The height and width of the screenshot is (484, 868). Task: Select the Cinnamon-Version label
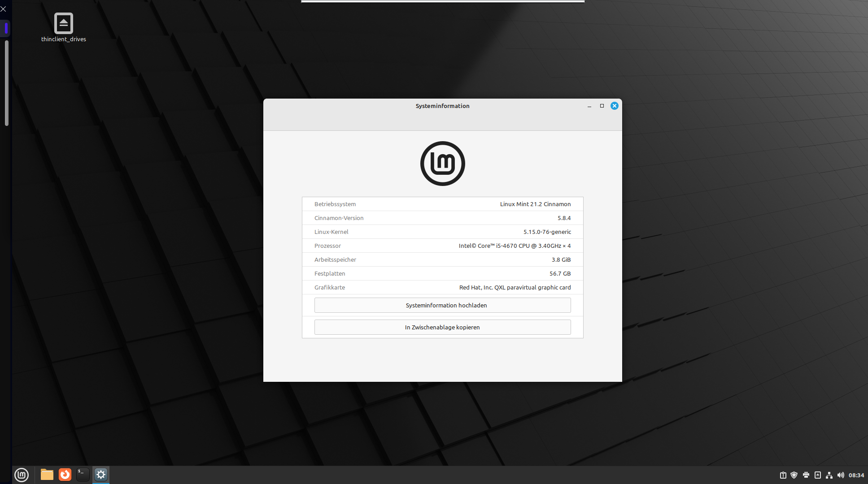pyautogui.click(x=339, y=218)
